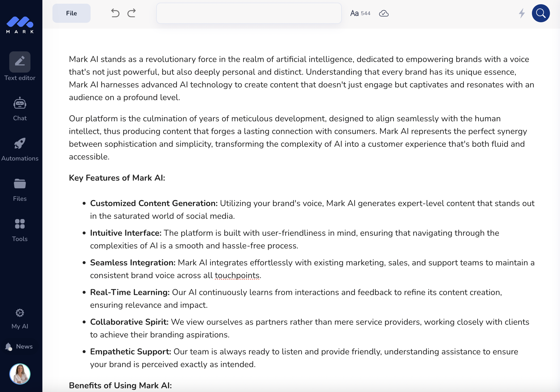Click the underlined word 'touchpoints'

coord(237,275)
